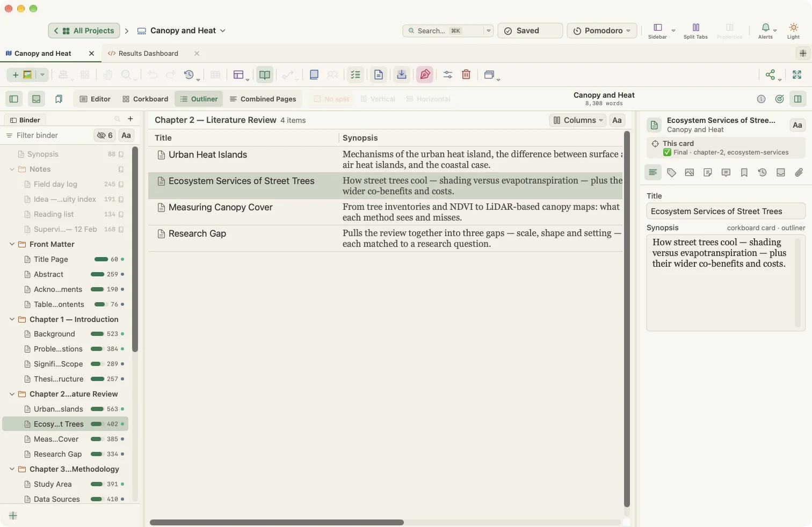812x527 pixels.
Task: Click the notebook icon in toolbar
Action: [314, 75]
